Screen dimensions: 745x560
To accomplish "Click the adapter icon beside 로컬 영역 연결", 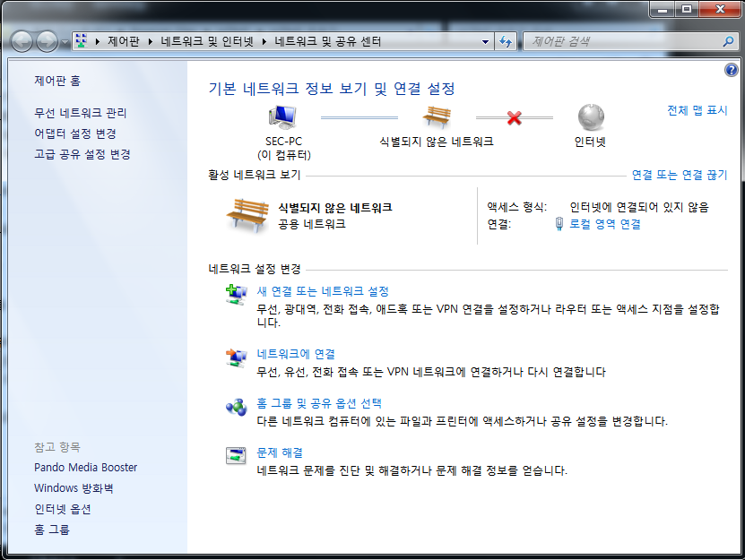I will [x=559, y=224].
